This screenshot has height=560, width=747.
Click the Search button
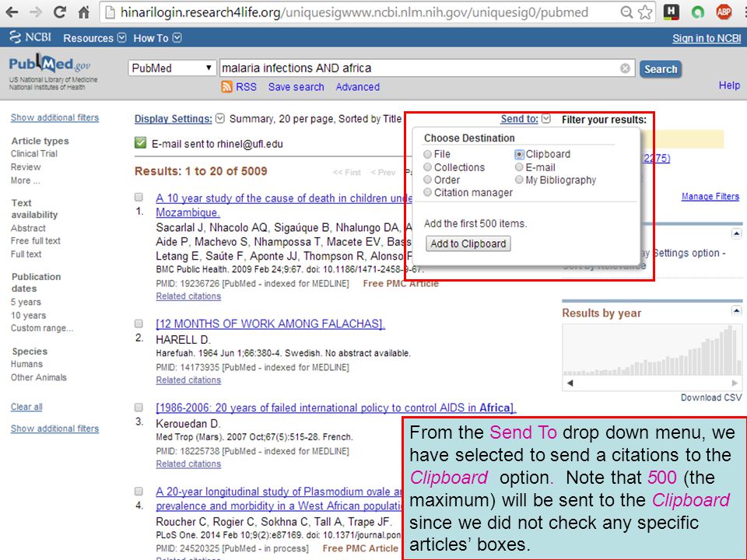[661, 69]
